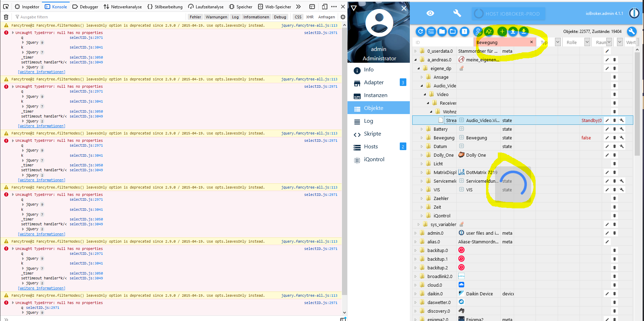Collapse all nodes using the filled folder icon
Image resolution: width=644 pixels, height=321 pixels.
click(x=442, y=32)
